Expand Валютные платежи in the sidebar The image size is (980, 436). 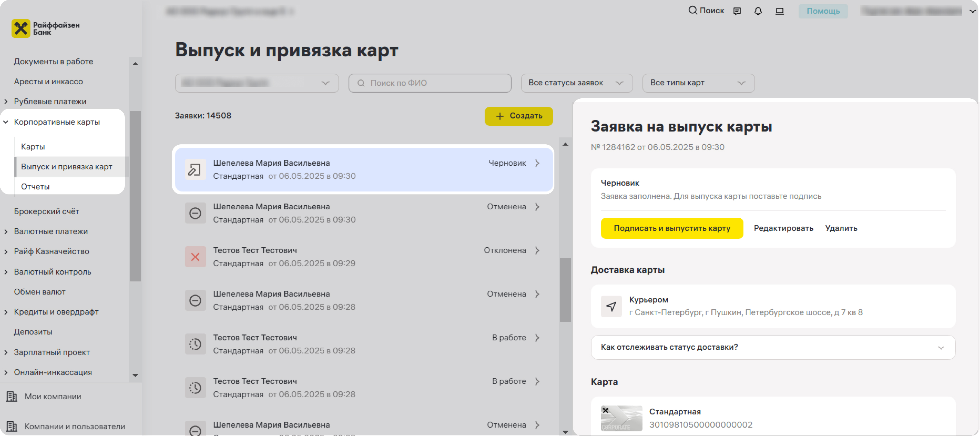pos(6,231)
